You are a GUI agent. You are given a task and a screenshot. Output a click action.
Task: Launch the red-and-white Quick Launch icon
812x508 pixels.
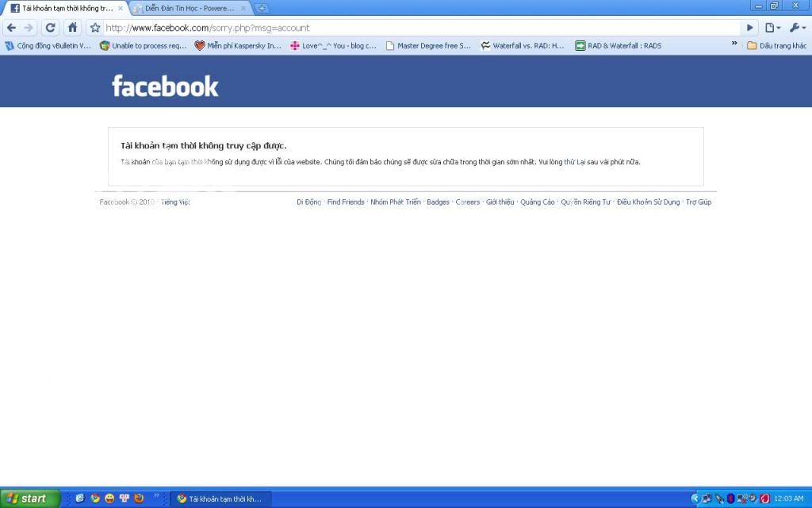pyautogui.click(x=124, y=498)
